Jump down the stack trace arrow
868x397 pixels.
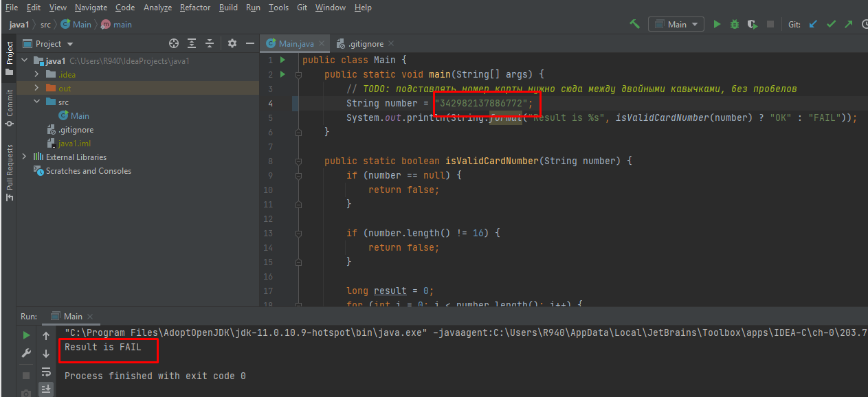point(46,353)
